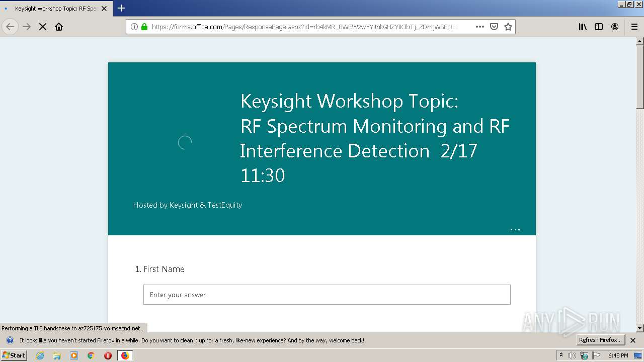The image size is (644, 362).
Task: Stop loading the page
Action: click(x=43, y=27)
